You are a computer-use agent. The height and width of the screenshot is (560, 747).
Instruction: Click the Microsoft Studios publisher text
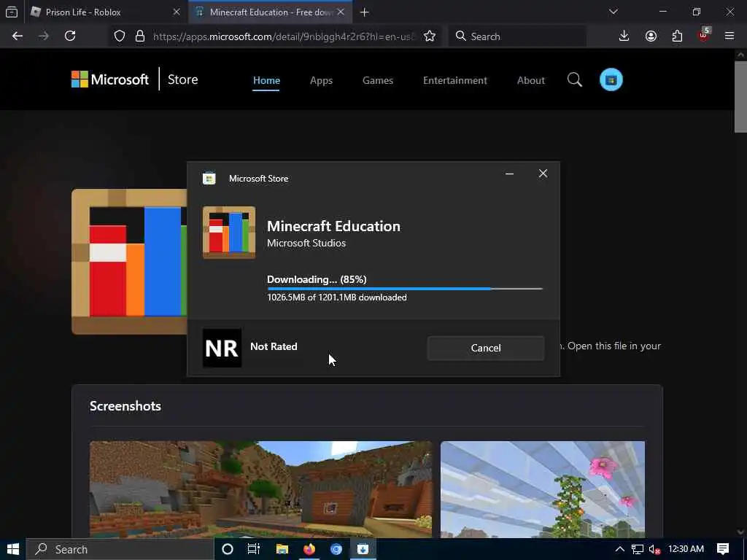(x=306, y=243)
